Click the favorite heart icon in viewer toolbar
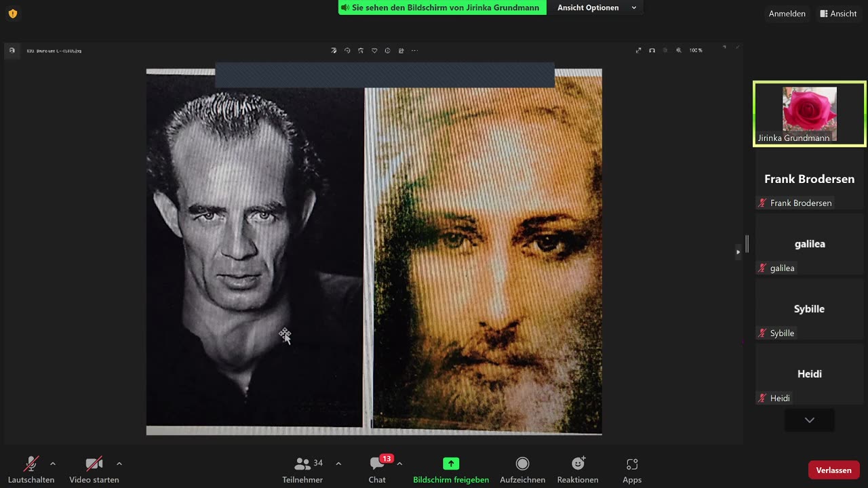 point(374,50)
